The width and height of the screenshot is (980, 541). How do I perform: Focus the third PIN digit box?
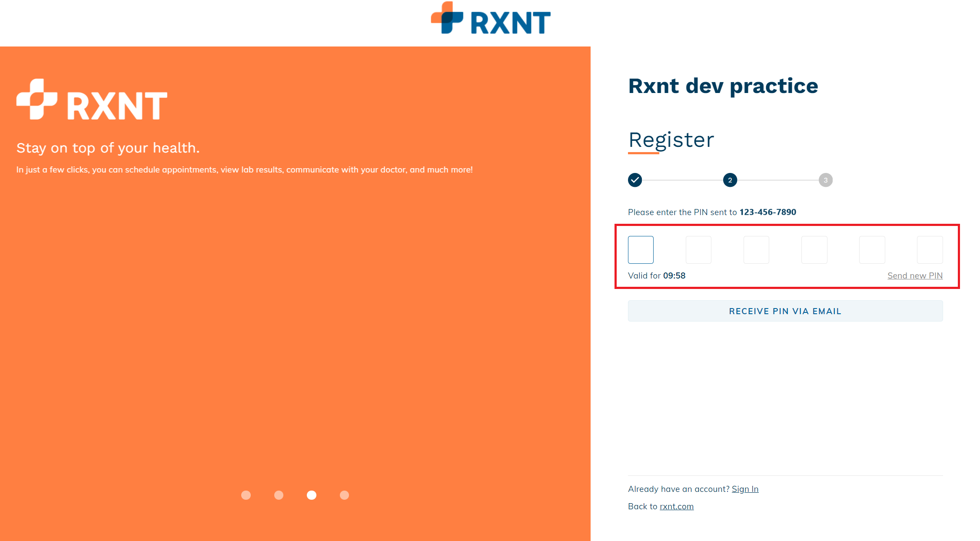tap(756, 250)
